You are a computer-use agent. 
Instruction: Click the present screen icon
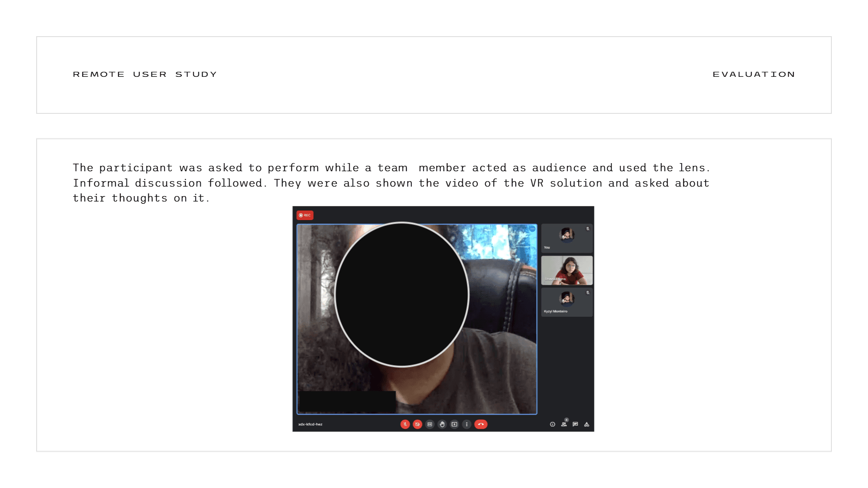454,424
